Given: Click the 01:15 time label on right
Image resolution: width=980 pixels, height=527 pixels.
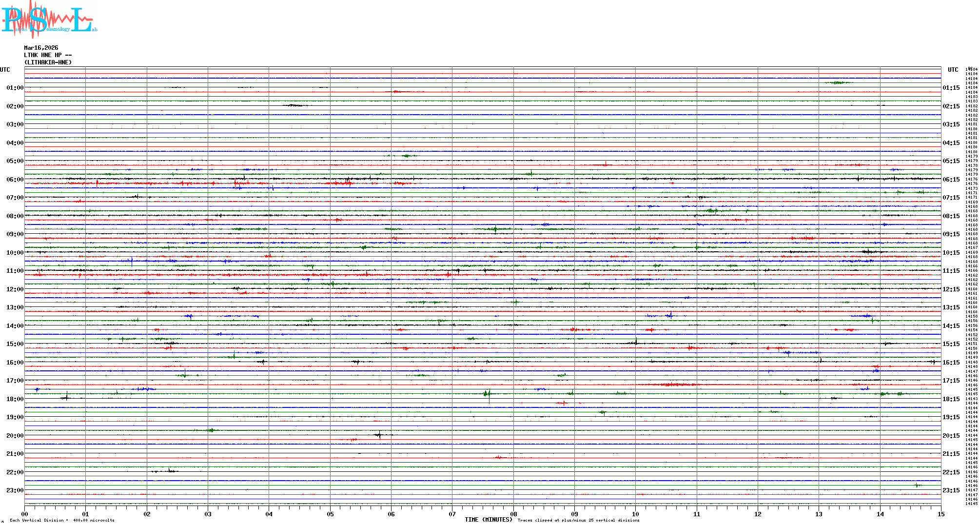Looking at the screenshot, I should [x=951, y=88].
